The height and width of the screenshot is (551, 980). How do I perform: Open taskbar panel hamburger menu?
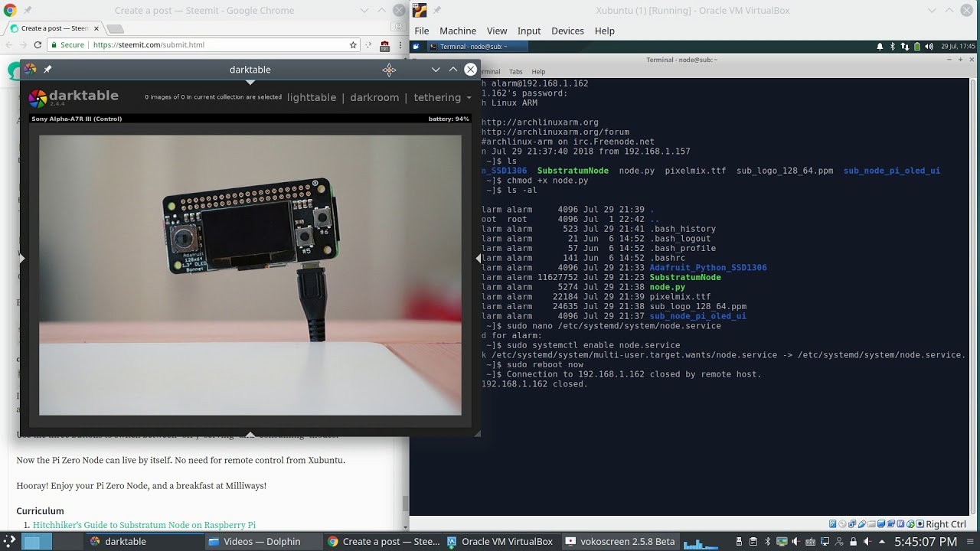click(x=969, y=542)
